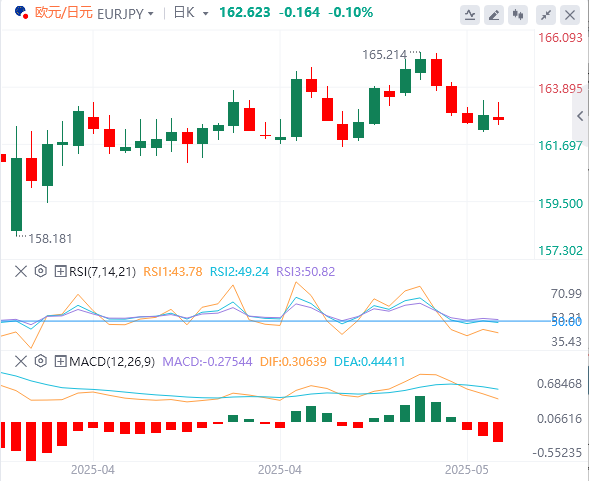Open the 日K timeframe dropdown
This screenshot has width=589, height=481.
pyautogui.click(x=191, y=13)
